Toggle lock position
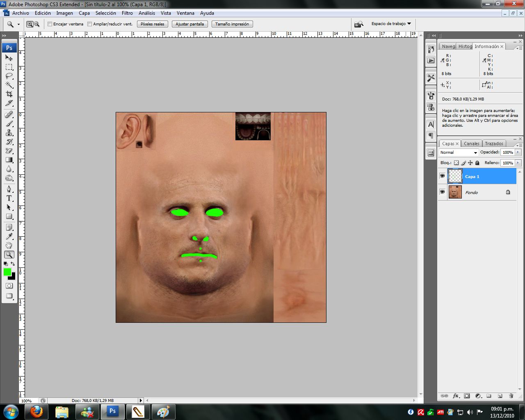This screenshot has height=420, width=525. pyautogui.click(x=470, y=163)
